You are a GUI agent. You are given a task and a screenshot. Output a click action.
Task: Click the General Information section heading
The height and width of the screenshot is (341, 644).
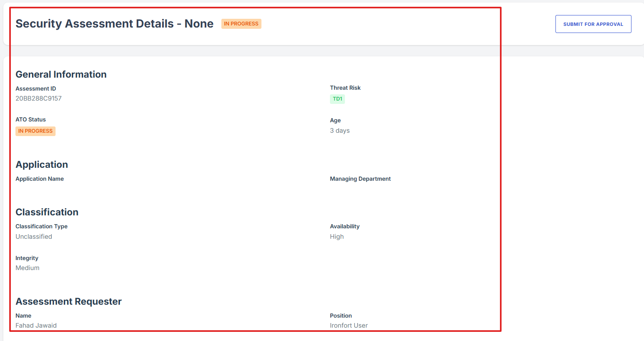coord(61,74)
